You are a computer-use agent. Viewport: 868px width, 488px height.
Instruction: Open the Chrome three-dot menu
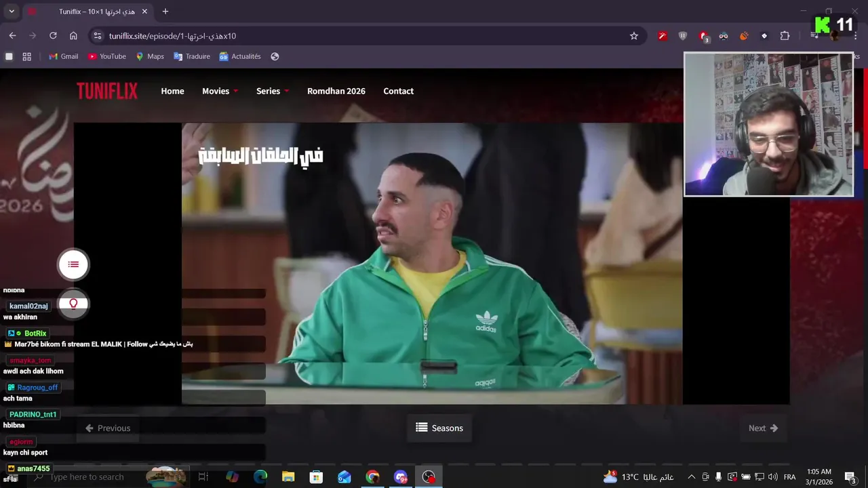855,36
